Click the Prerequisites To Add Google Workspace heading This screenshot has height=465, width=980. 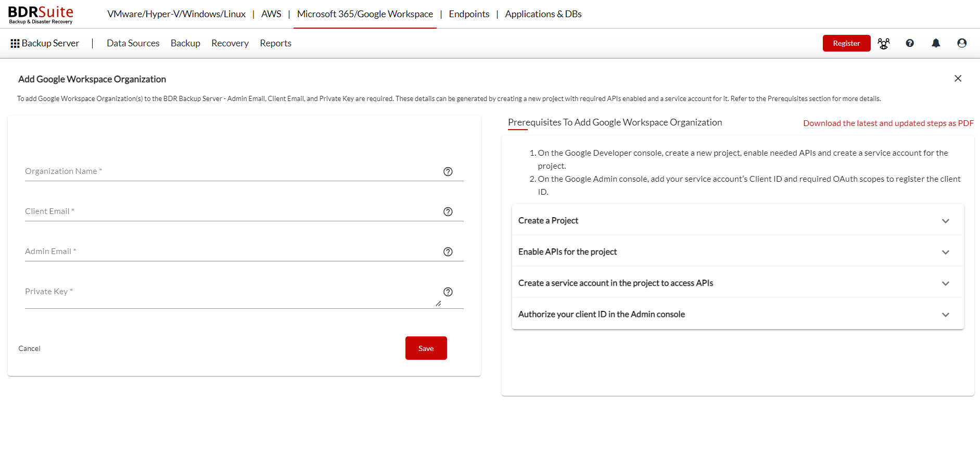pyautogui.click(x=615, y=122)
